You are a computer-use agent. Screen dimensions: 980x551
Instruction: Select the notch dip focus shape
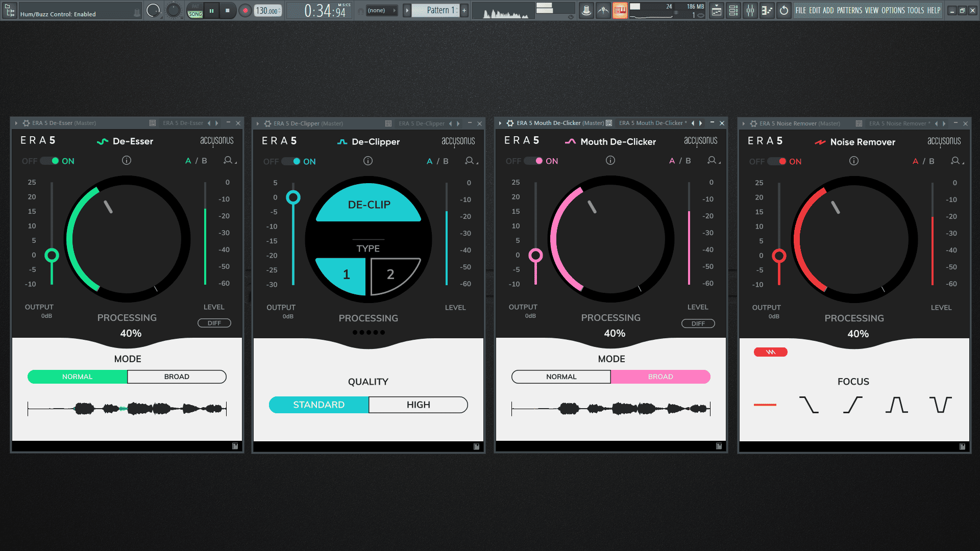(941, 405)
